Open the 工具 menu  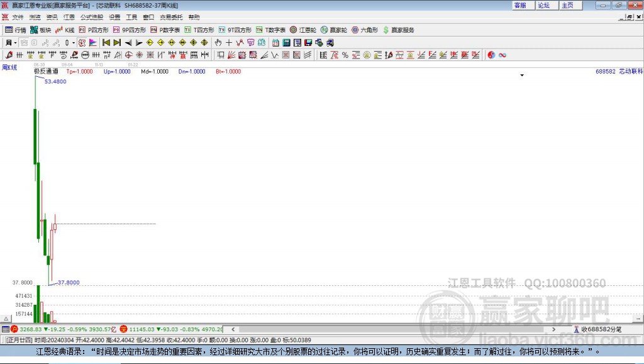pyautogui.click(x=131, y=17)
